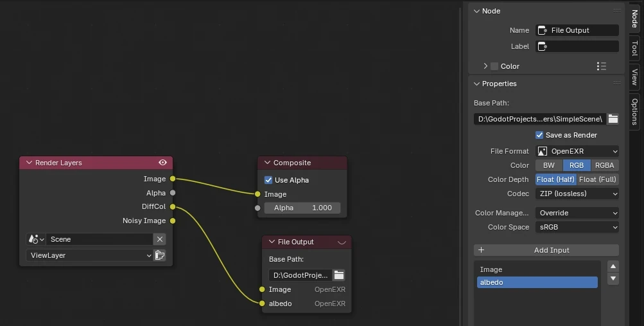Click the Composite node Image input socket
The height and width of the screenshot is (326, 644).
(x=257, y=194)
